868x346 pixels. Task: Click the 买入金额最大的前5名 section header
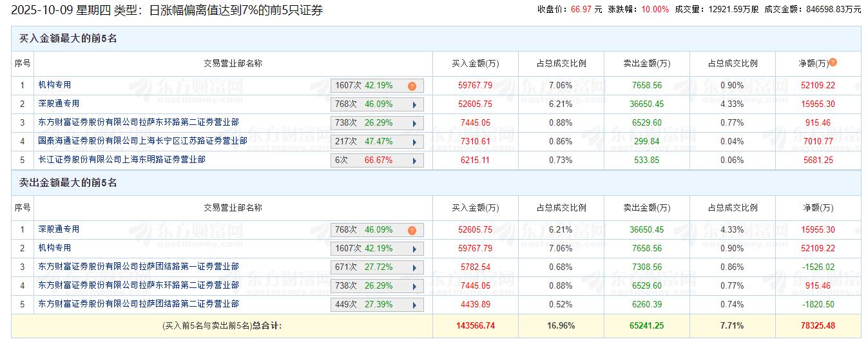click(x=68, y=39)
